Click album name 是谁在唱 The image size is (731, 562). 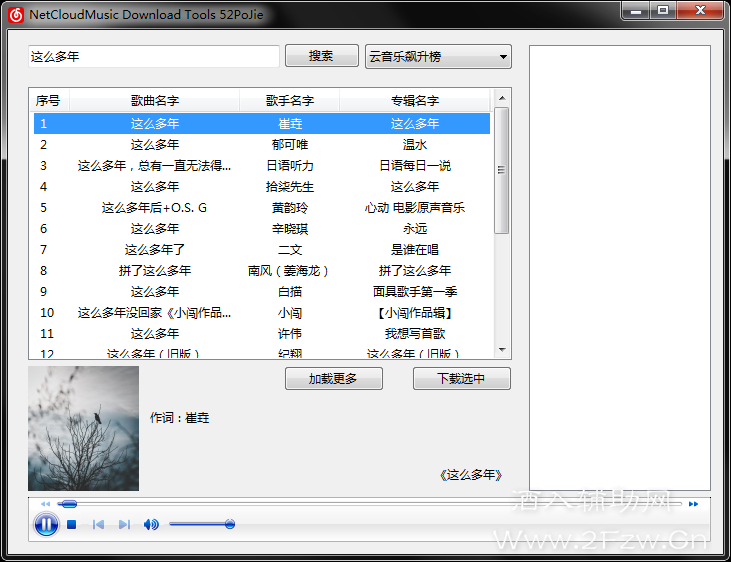point(415,250)
